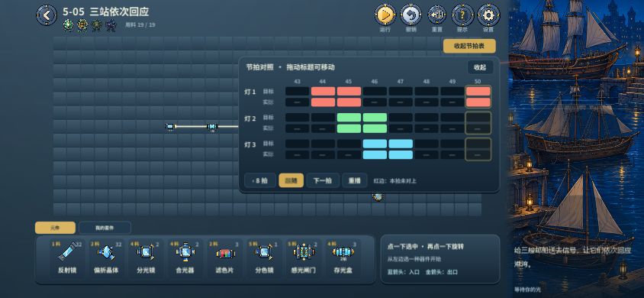Viewport: 644px width, 298px height.
Task: Reset the board with 重置 icon
Action: pyautogui.click(x=437, y=15)
